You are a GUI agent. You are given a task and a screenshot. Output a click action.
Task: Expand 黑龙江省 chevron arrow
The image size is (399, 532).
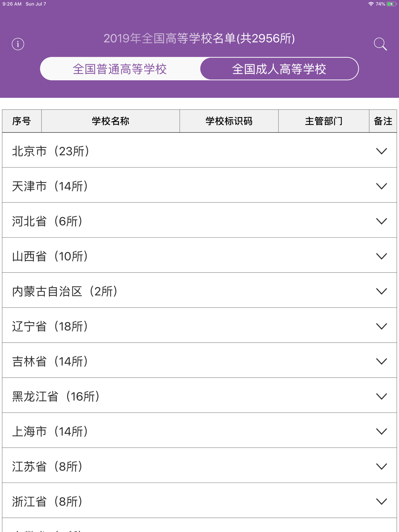tap(381, 396)
